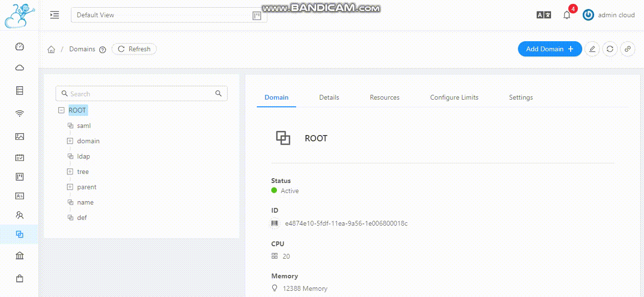Image resolution: width=644 pixels, height=297 pixels.
Task: Click the link domain button
Action: [627, 49]
